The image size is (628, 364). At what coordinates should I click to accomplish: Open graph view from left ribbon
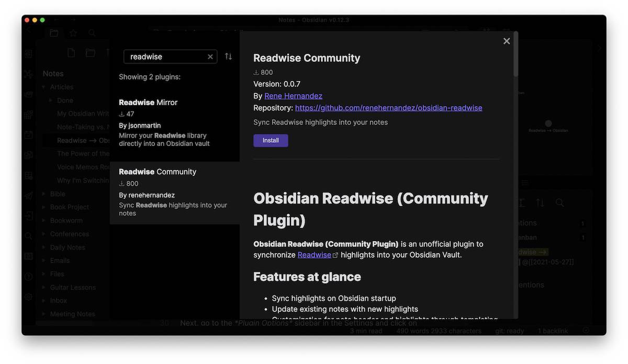coord(28,74)
